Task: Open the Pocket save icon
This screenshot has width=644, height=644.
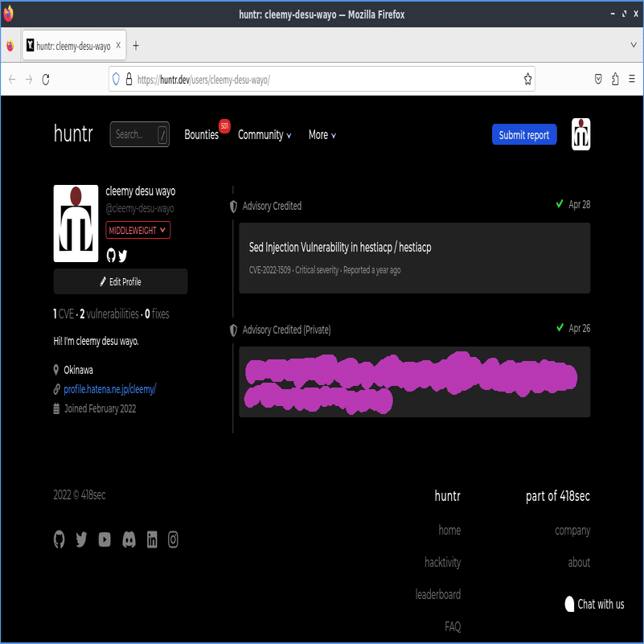Action: point(598,79)
